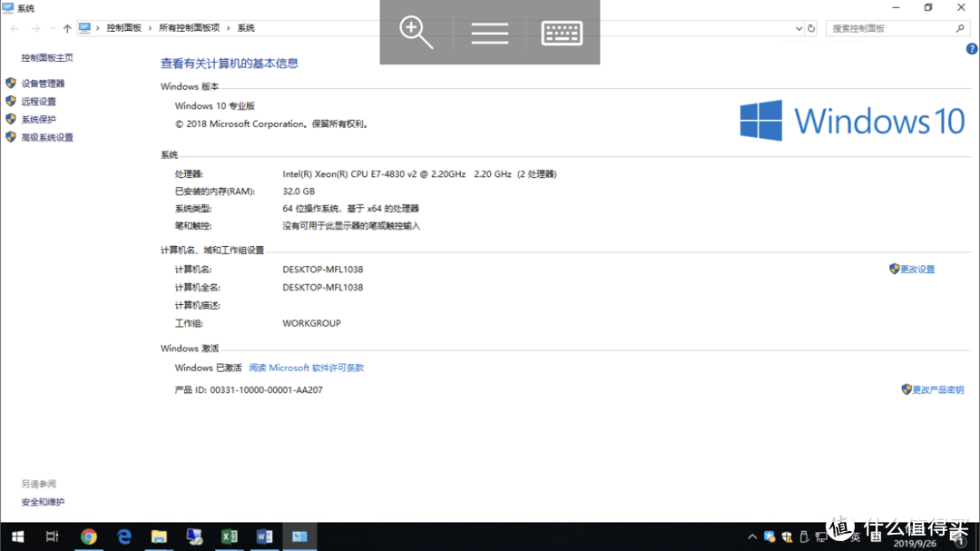Refresh the address bar
The height and width of the screenshot is (551, 980).
coord(811,28)
